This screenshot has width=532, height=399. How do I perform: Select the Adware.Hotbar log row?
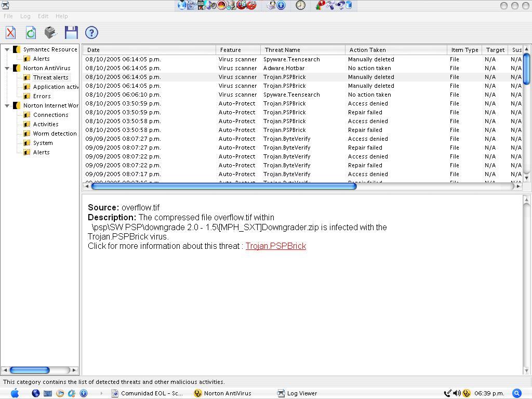pos(302,68)
